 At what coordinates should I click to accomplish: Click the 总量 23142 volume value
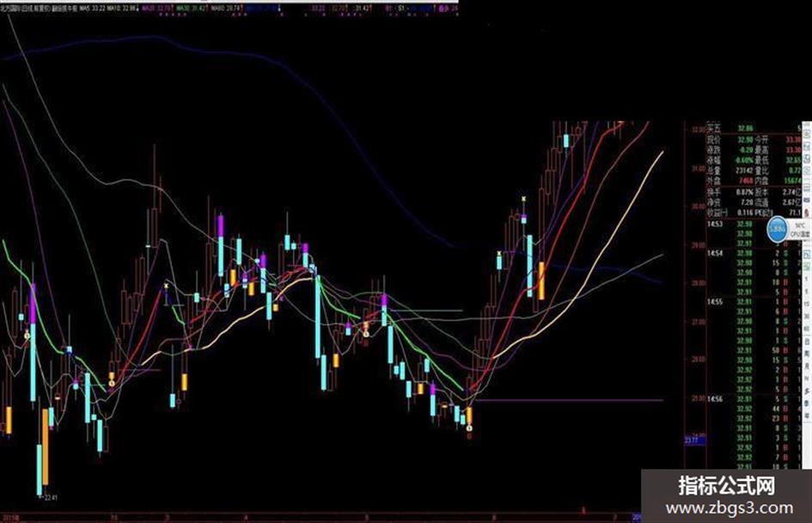point(744,170)
